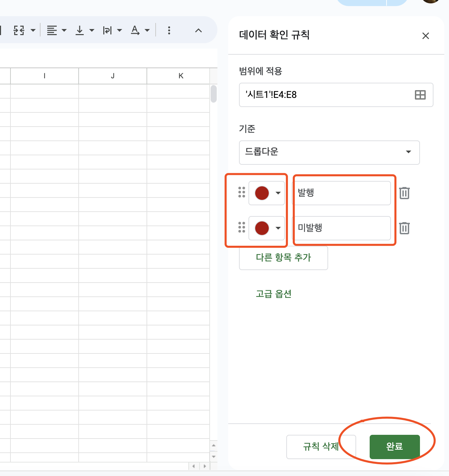Screen dimensions: 449x476
Task: Click the vertical align icon
Action: 80,30
